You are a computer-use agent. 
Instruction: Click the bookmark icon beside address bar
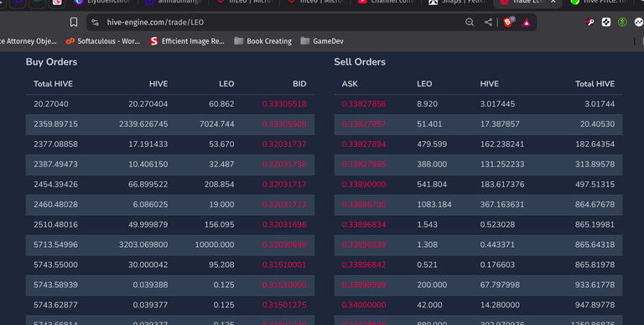click(74, 22)
